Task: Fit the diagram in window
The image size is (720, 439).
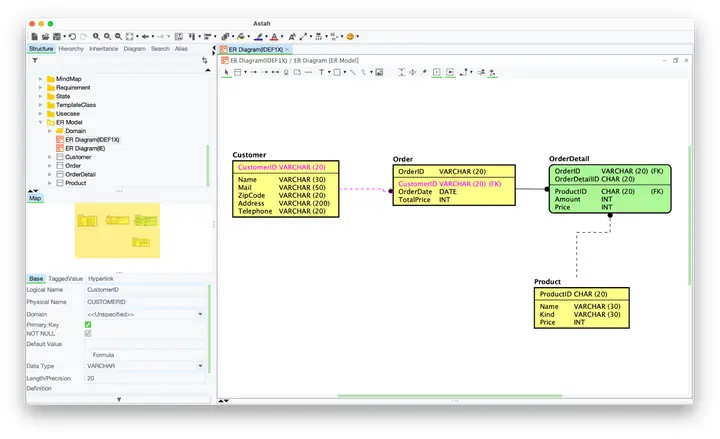Action: point(129,36)
